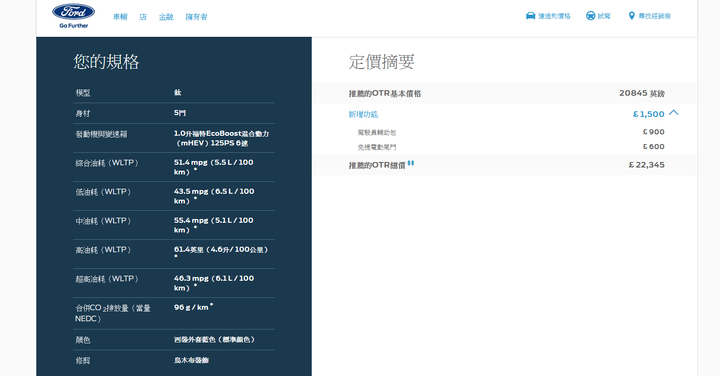Image resolution: width=720 pixels, height=376 pixels.
Task: Click the 高油耗 (WLTP) label
Action: tap(103, 250)
